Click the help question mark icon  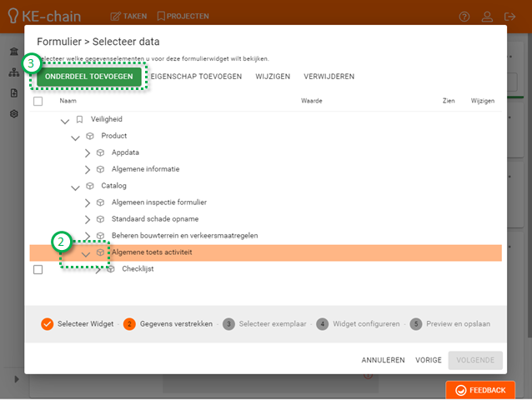[464, 16]
